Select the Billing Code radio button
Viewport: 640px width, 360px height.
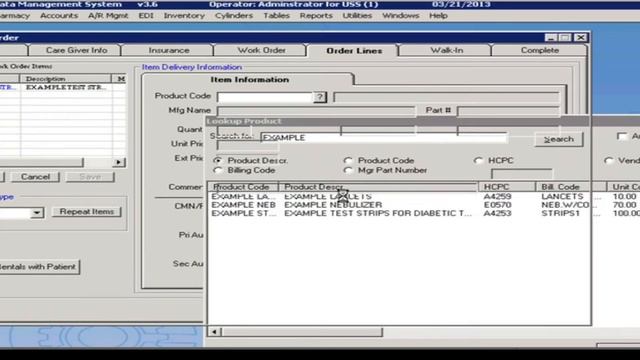point(218,170)
